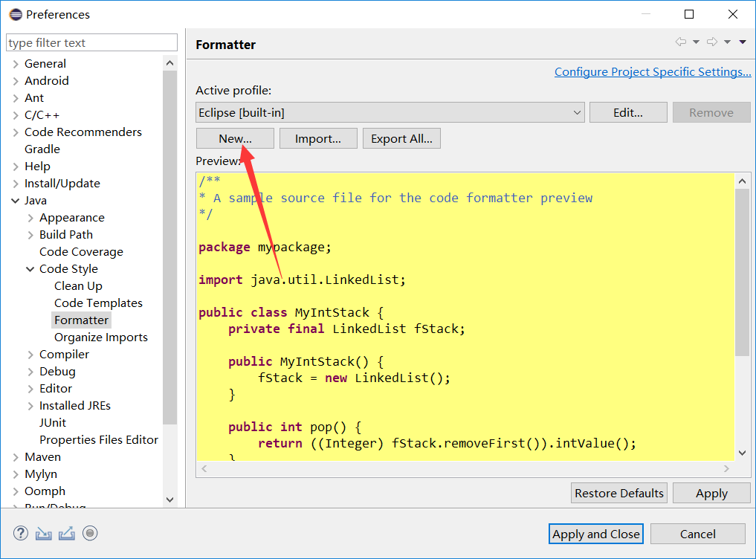Click Restore Defaults button

point(619,493)
